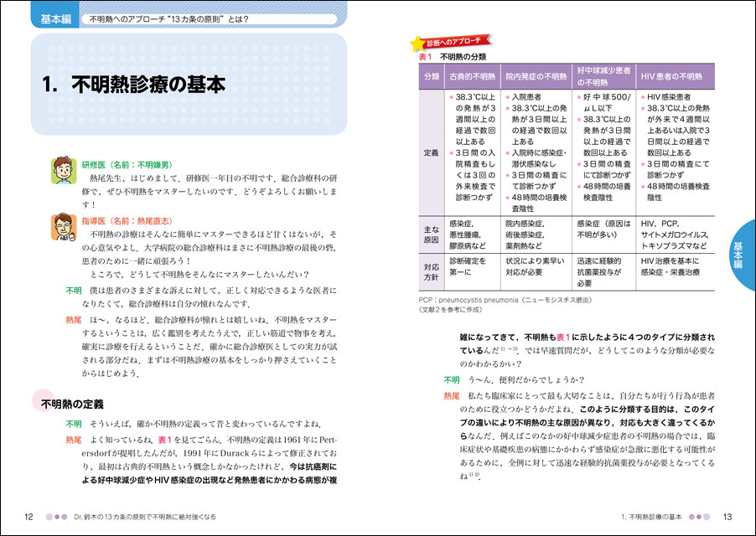Viewport: 756px width, 536px height.
Task: Click the 古典的不明熱 table column header
Action: coord(471,76)
